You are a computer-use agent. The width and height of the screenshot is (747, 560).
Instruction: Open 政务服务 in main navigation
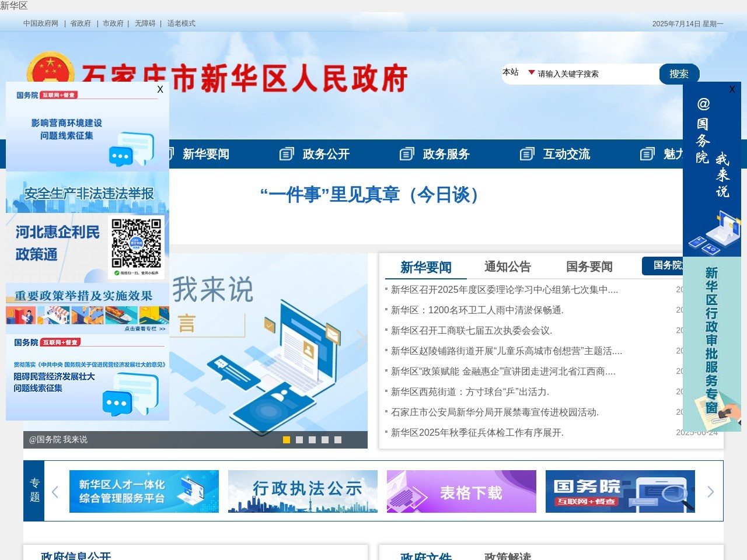pos(446,154)
